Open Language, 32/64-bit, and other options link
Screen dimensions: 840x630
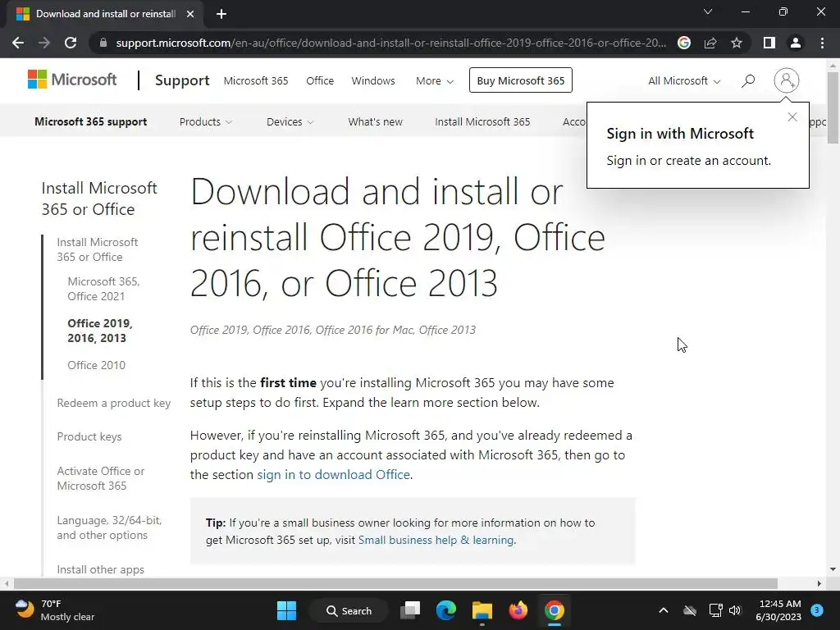[x=109, y=527]
